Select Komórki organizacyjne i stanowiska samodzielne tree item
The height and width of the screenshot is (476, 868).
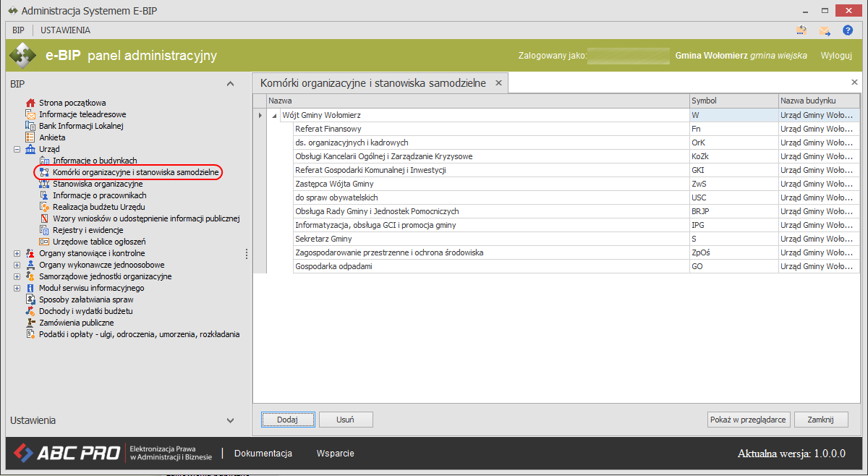[135, 172]
